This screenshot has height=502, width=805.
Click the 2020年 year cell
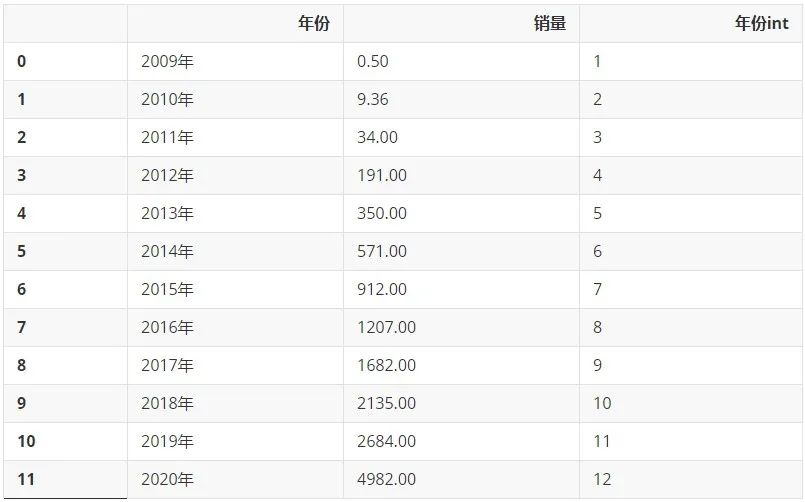coord(167,480)
